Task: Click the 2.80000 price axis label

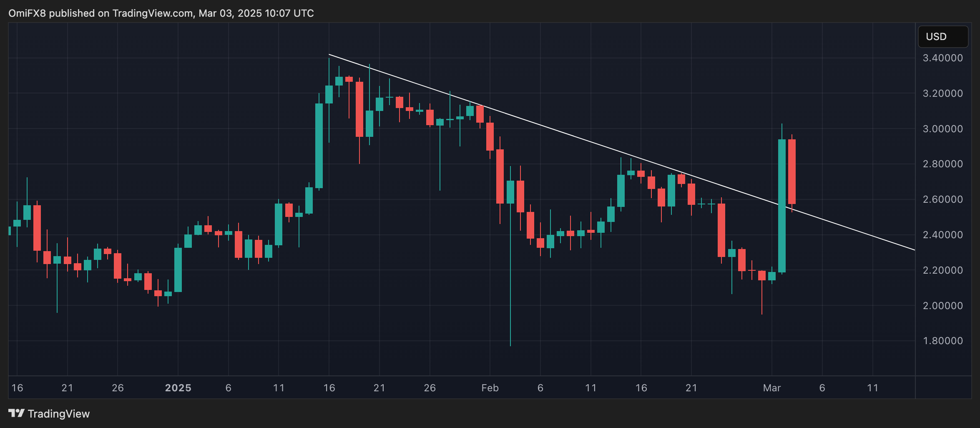Action: (x=943, y=164)
